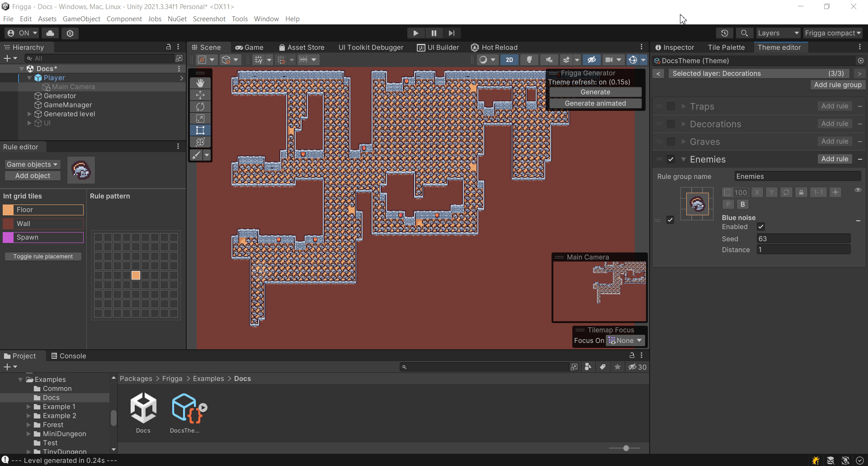
Task: Click Add rule group button
Action: [838, 85]
